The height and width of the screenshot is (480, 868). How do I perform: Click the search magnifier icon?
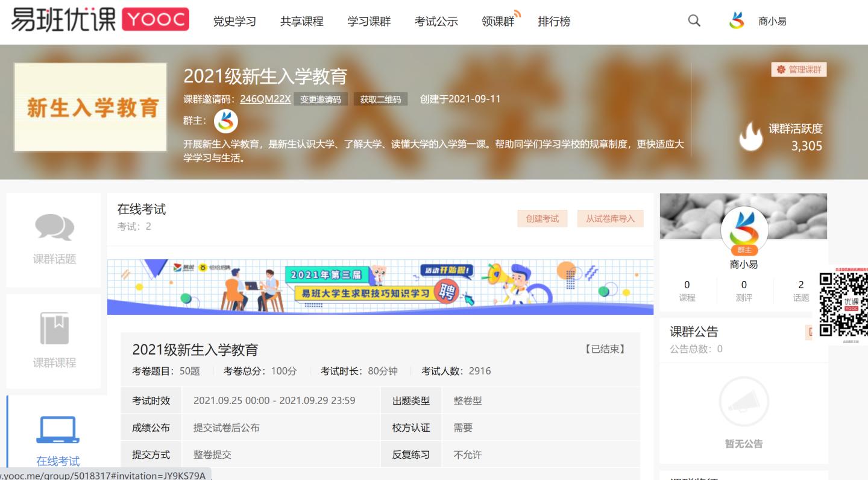pos(694,21)
